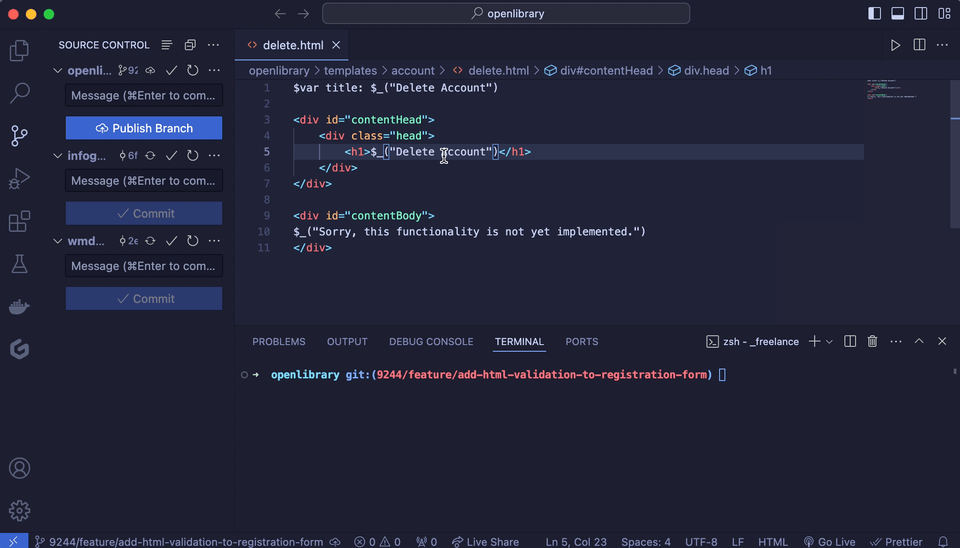Split the editor right

pyautogui.click(x=919, y=45)
